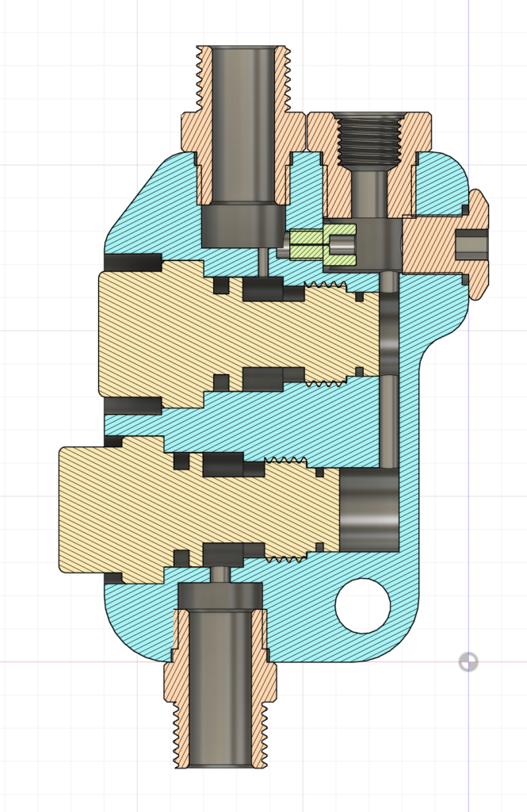The width and height of the screenshot is (527, 812).
Task: Click the red horizontal axis line
Action: pos(79,661)
